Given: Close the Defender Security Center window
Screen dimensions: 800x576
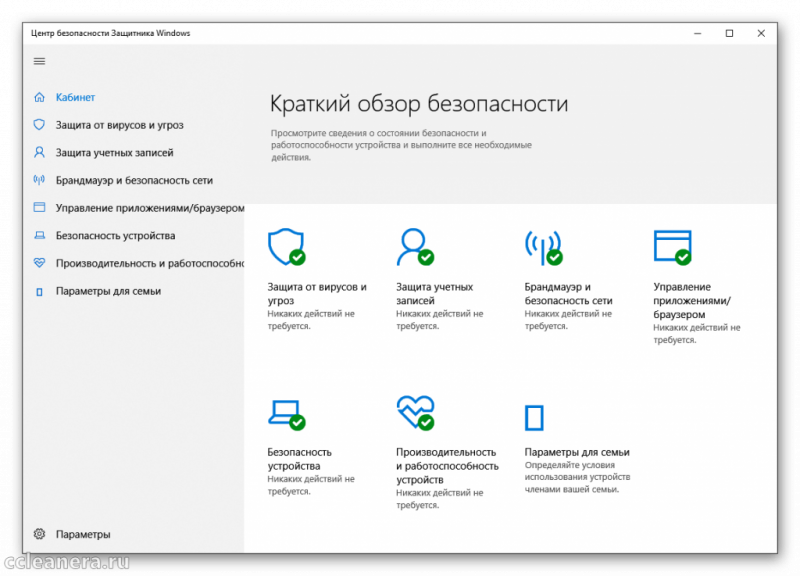Looking at the screenshot, I should pyautogui.click(x=761, y=33).
